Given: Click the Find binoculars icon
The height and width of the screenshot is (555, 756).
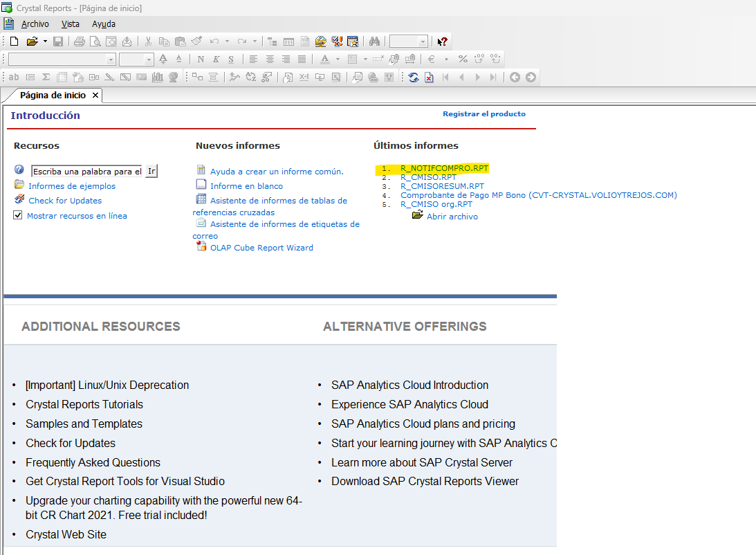Looking at the screenshot, I should click(x=375, y=42).
